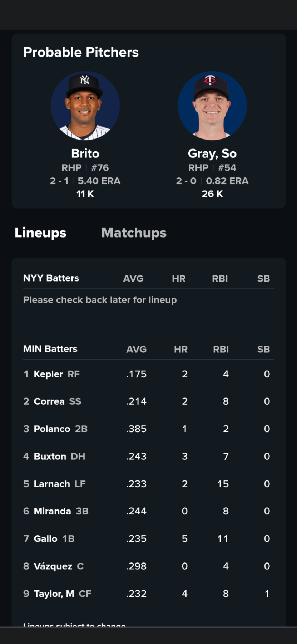Screen dimensions: 297x644
Task: Select the Lineups tab
Action: 40,233
